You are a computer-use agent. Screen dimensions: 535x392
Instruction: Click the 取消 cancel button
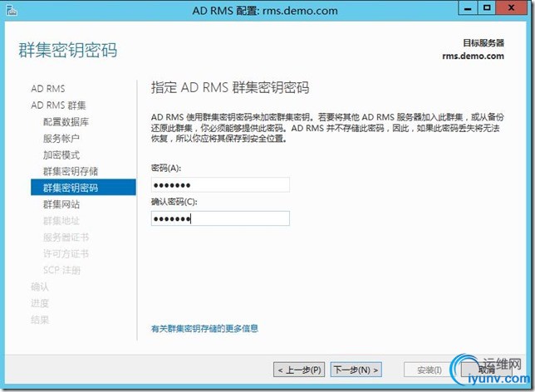(x=487, y=370)
